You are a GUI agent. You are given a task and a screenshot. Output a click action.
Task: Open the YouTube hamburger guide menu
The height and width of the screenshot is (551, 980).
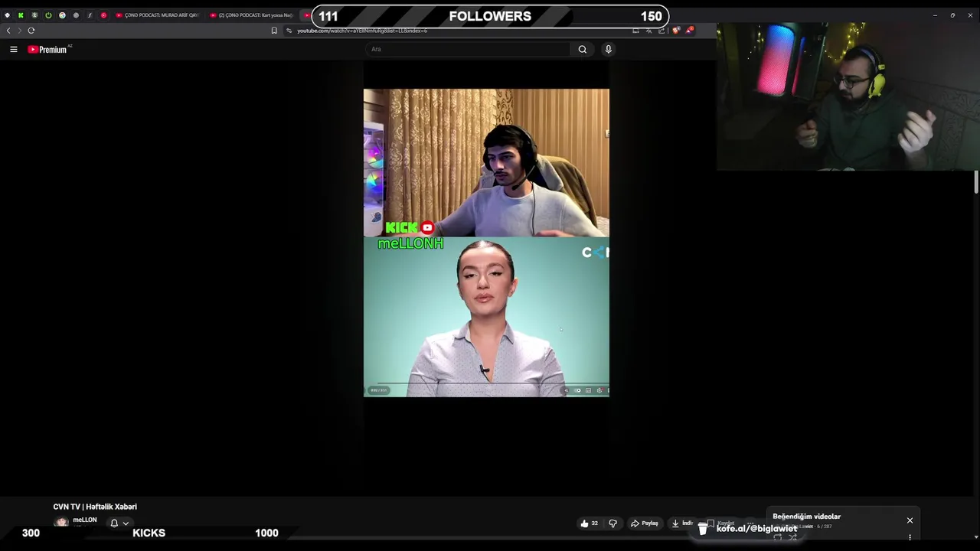[13, 49]
